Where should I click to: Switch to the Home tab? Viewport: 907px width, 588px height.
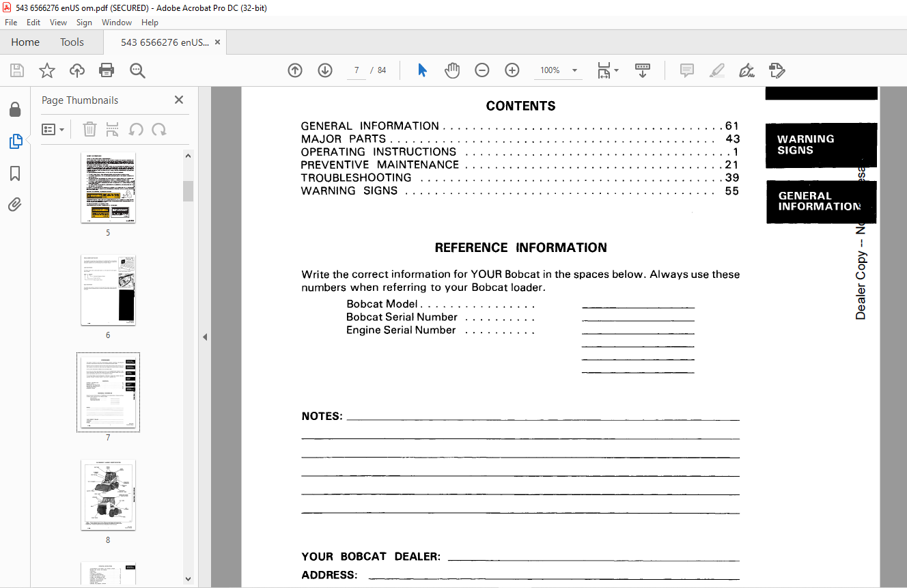(25, 42)
